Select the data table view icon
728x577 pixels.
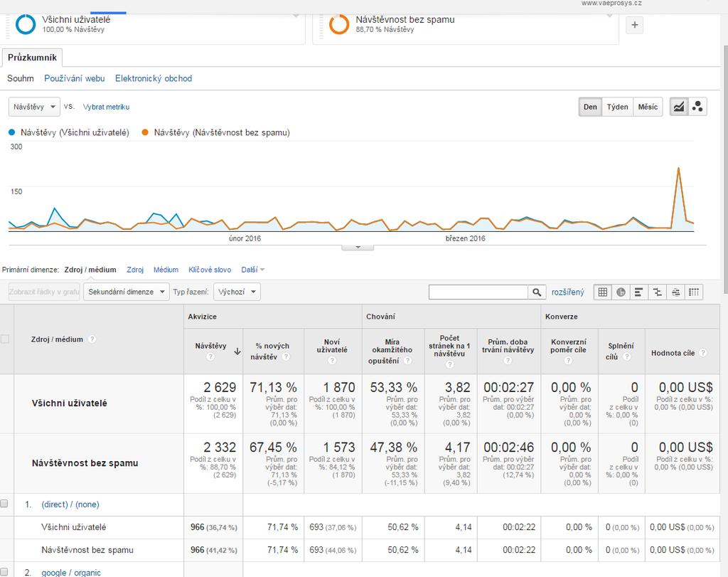(603, 292)
